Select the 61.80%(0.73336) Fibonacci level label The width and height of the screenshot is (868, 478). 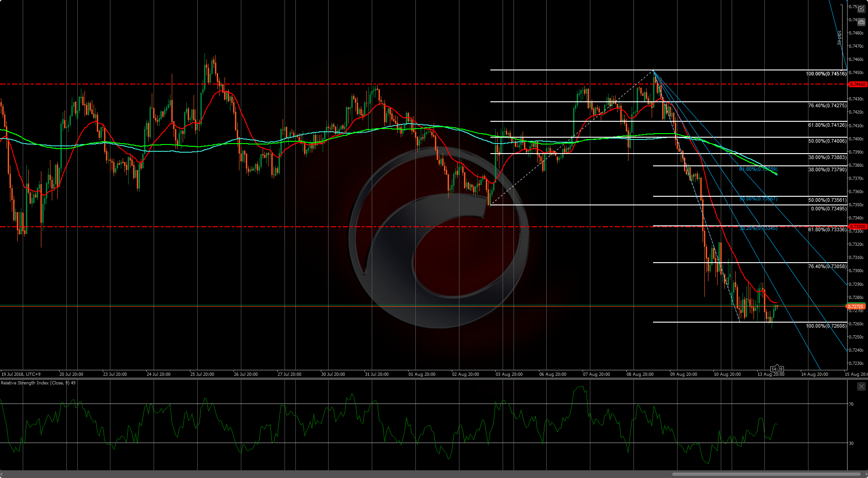827,229
